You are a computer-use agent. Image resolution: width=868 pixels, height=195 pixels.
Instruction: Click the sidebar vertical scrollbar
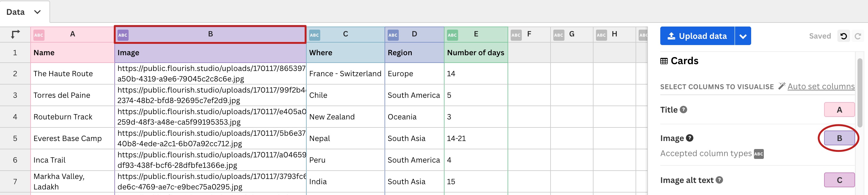pyautogui.click(x=860, y=93)
